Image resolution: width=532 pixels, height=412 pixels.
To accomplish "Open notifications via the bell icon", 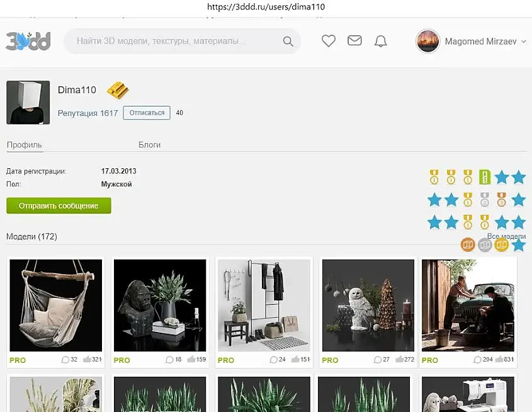I will coord(381,42).
